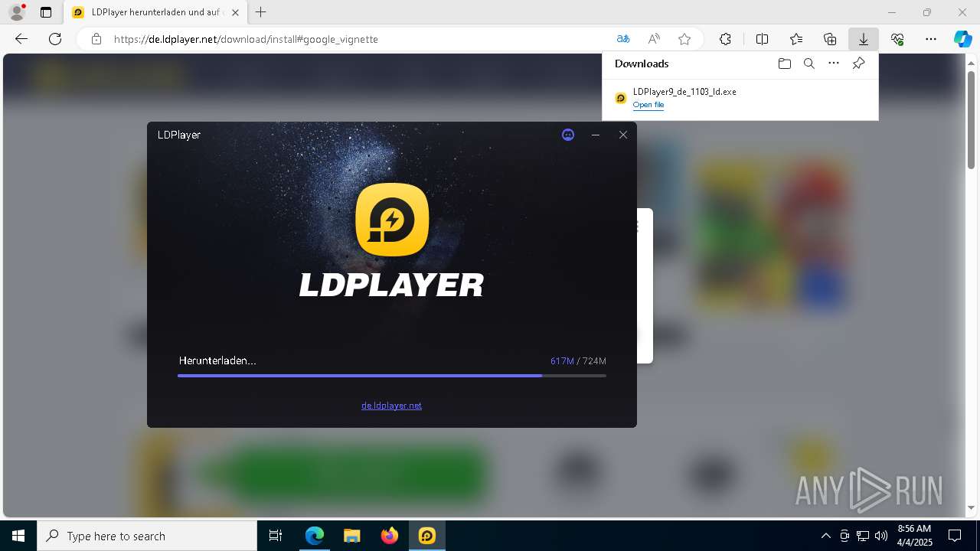Viewport: 980px width, 551px height.
Task: Click the taskbar search box
Action: point(147,536)
